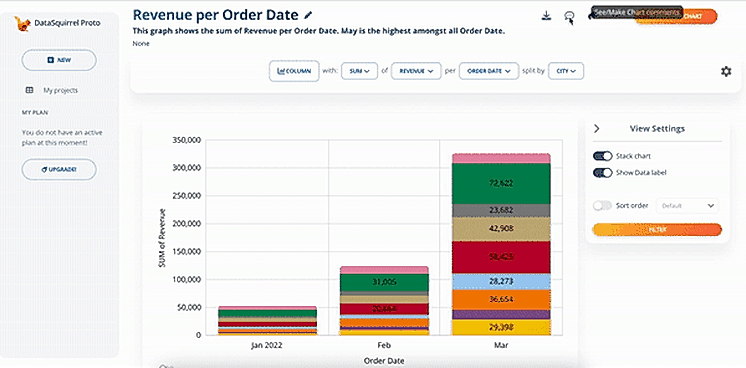Image resolution: width=746 pixels, height=368 pixels.
Task: Click the UPGRADE button
Action: coord(59,169)
